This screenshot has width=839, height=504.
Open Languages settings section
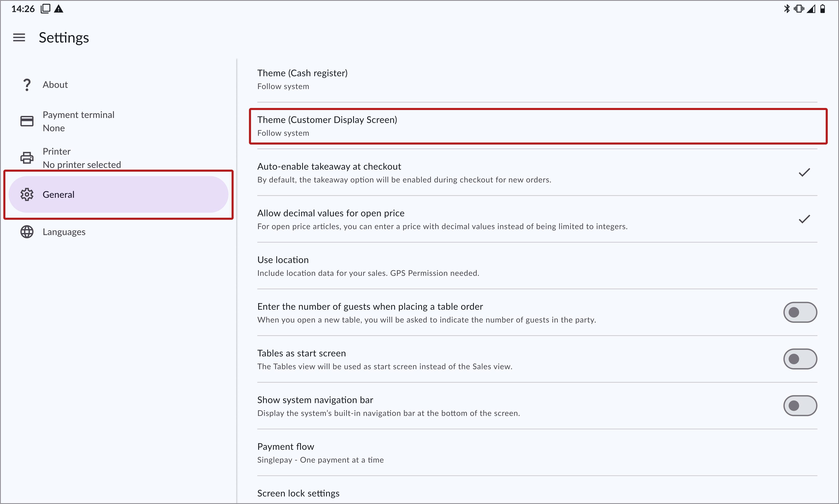(118, 232)
